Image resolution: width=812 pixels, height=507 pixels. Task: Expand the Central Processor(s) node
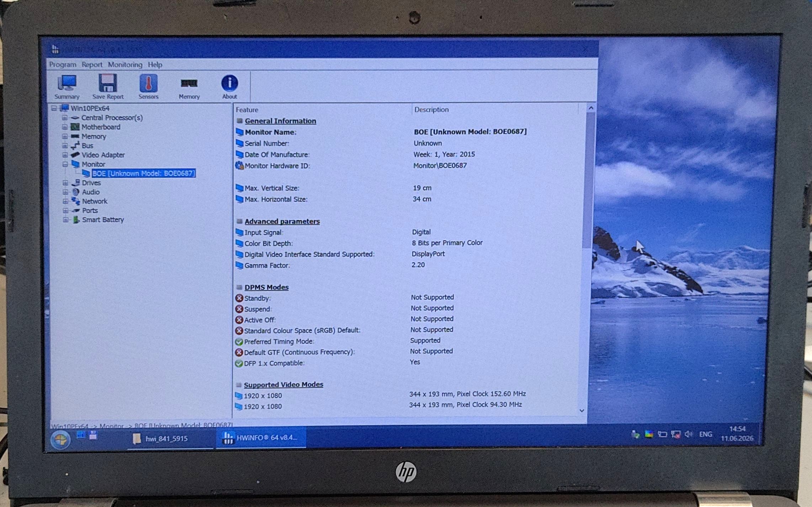click(x=64, y=118)
